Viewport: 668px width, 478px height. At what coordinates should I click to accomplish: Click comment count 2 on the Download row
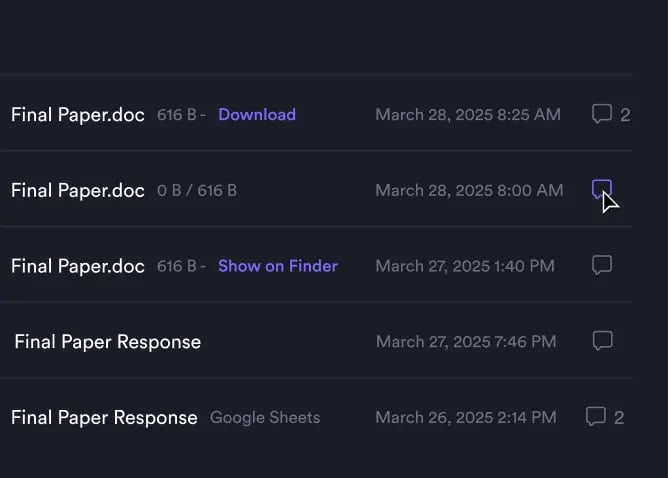(625, 114)
